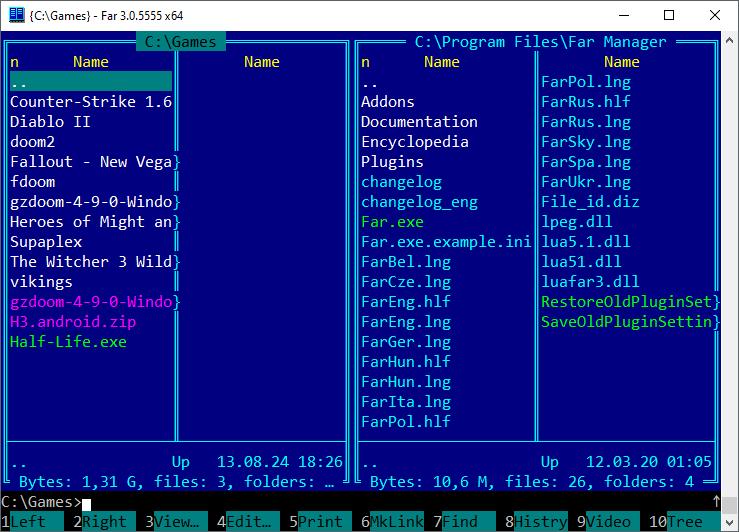Image resolution: width=739 pixels, height=532 pixels.
Task: Select the FarRus.hlf file
Action: tap(586, 102)
